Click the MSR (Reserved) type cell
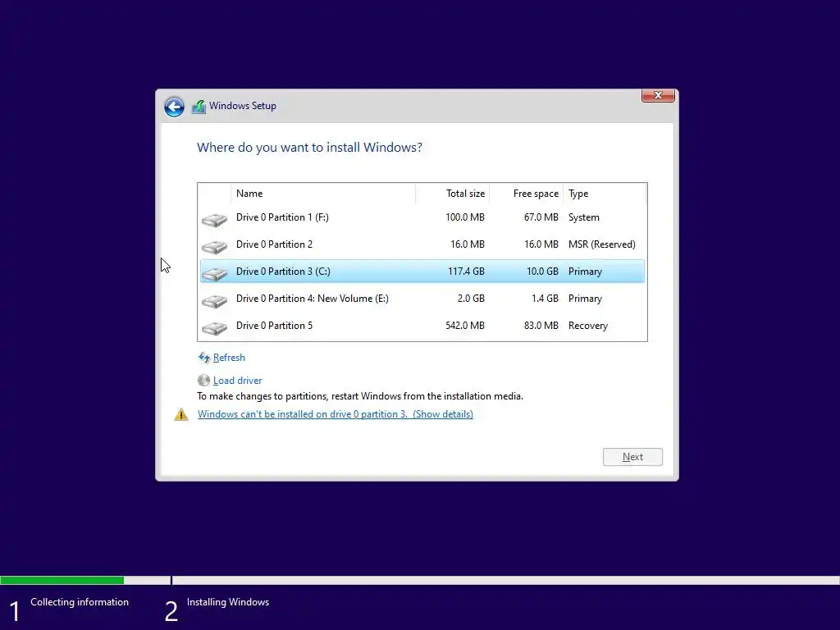 601,244
